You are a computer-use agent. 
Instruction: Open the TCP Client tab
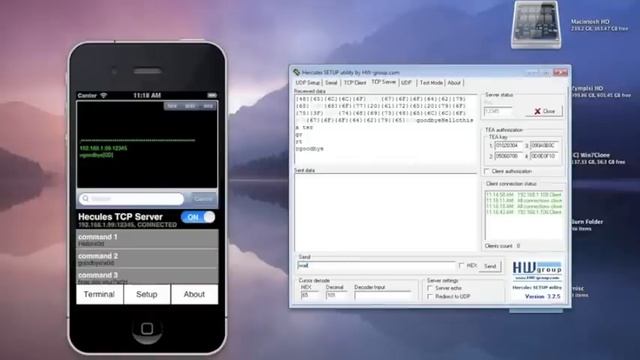(x=355, y=83)
